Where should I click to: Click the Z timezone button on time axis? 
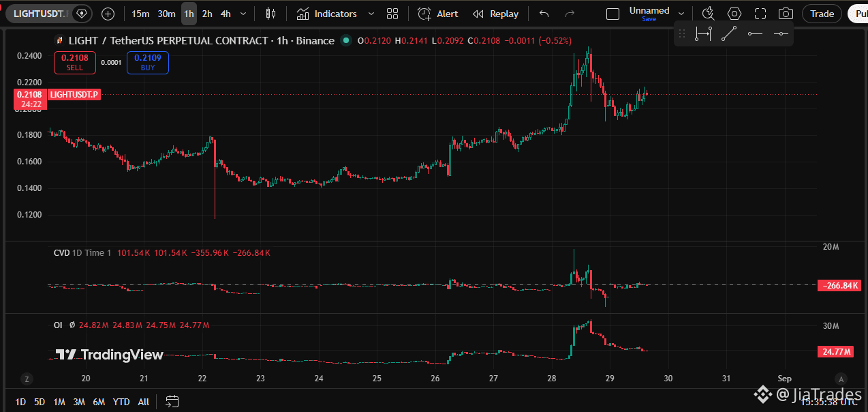(x=27, y=379)
